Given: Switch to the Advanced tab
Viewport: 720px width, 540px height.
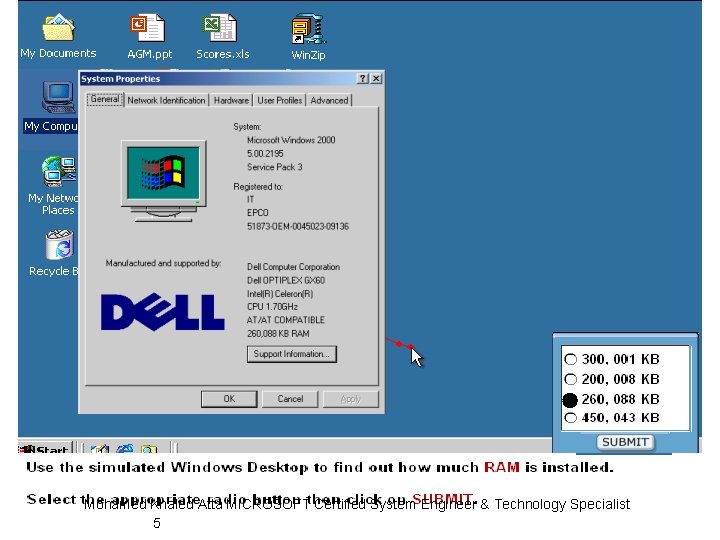Looking at the screenshot, I should 329,100.
